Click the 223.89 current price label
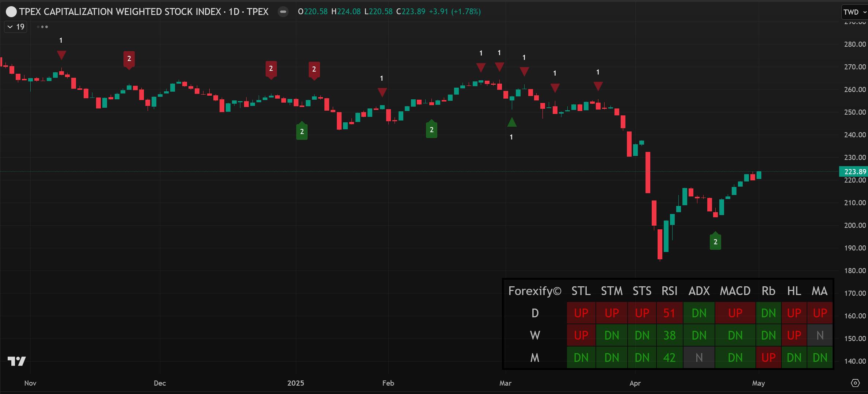868x394 pixels. 853,172
